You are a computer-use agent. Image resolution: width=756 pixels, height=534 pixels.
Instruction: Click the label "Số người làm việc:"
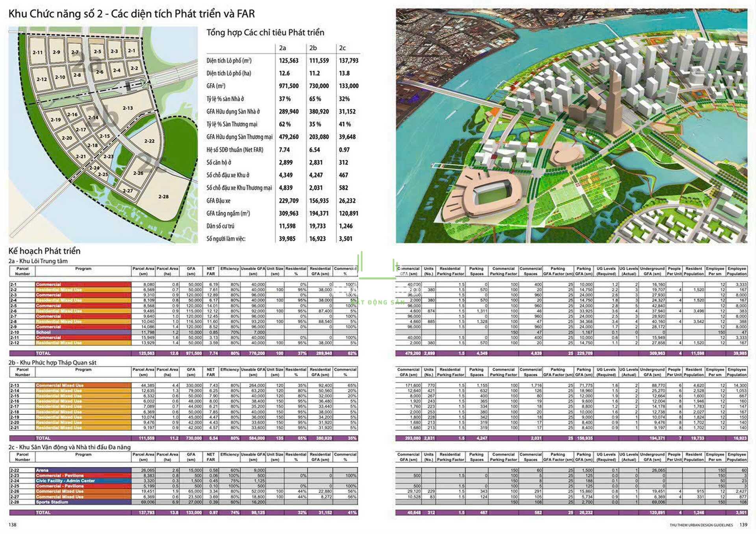coord(226,239)
